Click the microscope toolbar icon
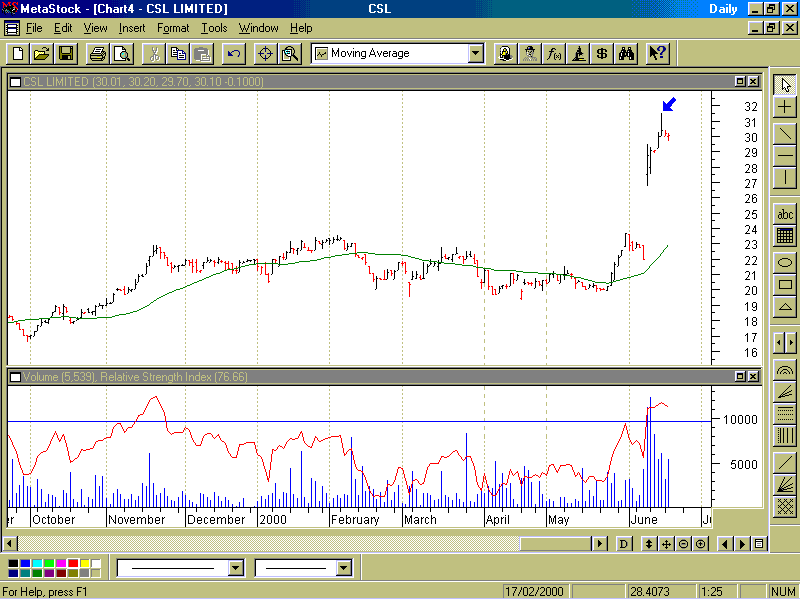The image size is (800, 600). (578, 54)
